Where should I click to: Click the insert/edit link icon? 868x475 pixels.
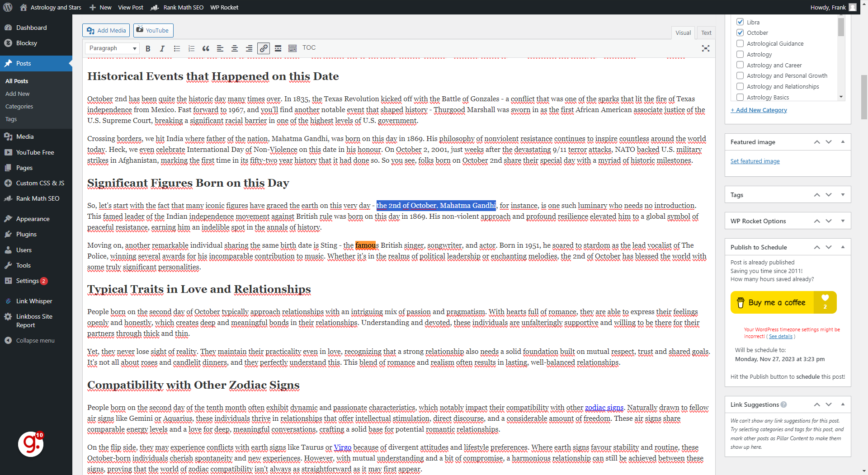tap(264, 48)
